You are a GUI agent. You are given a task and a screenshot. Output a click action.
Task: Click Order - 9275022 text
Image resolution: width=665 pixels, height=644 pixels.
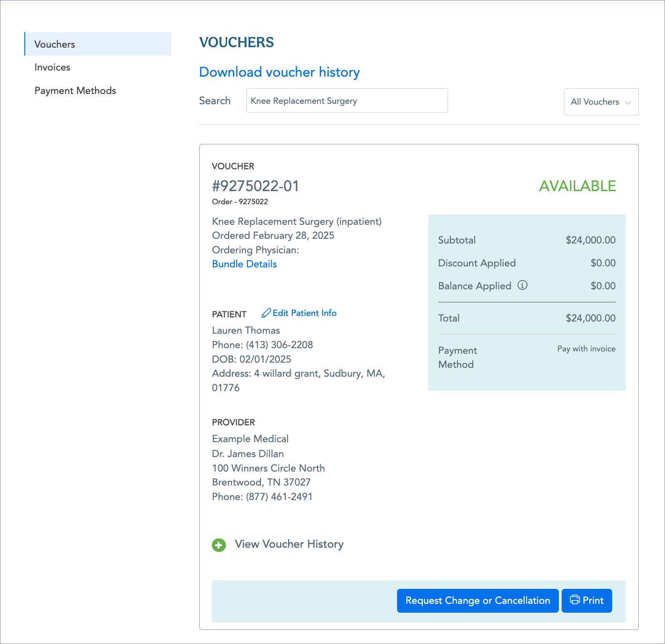[x=240, y=202]
